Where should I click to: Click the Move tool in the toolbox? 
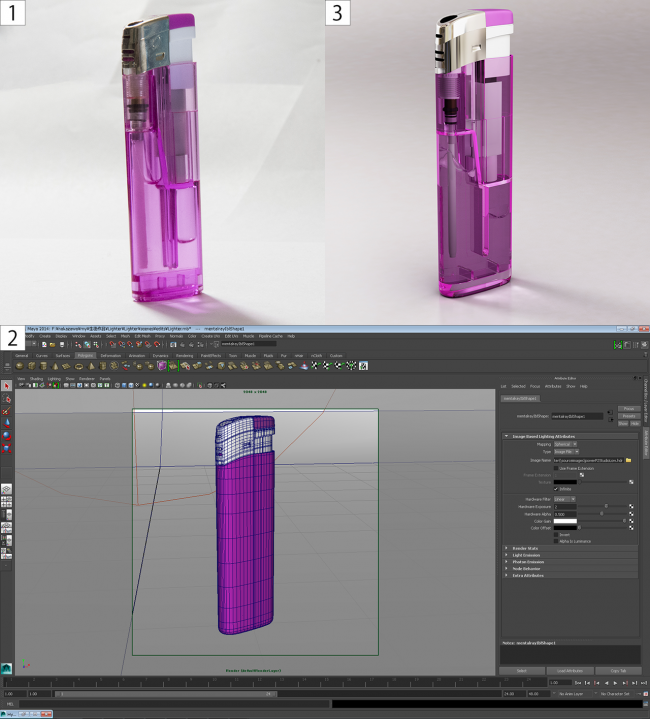[x=6, y=423]
